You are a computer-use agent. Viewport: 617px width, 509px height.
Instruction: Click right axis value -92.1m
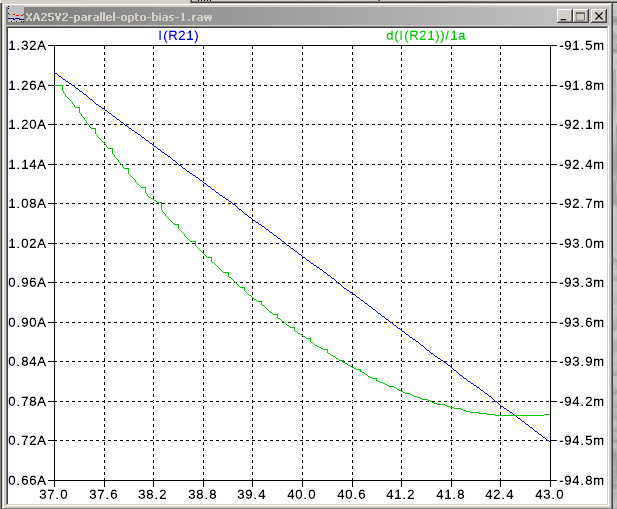582,125
